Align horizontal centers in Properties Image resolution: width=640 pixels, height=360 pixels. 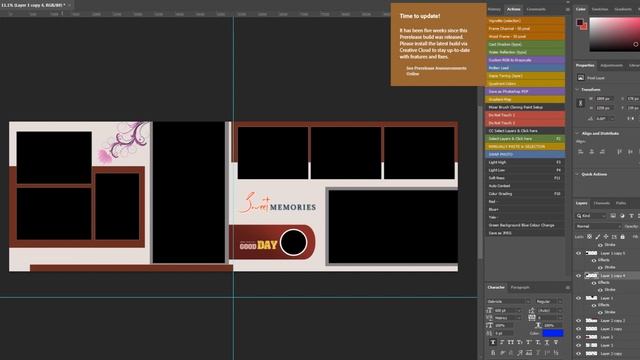[x=591, y=152]
